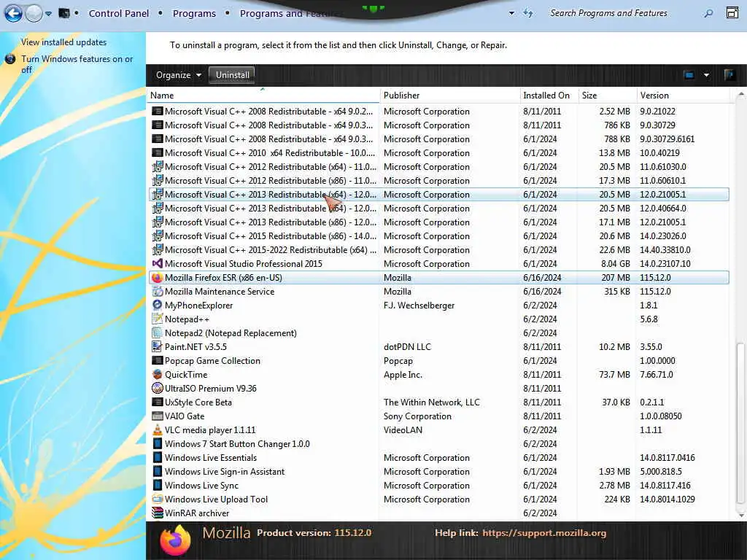Click the UltraISO Premium V9.36 icon

click(x=158, y=388)
